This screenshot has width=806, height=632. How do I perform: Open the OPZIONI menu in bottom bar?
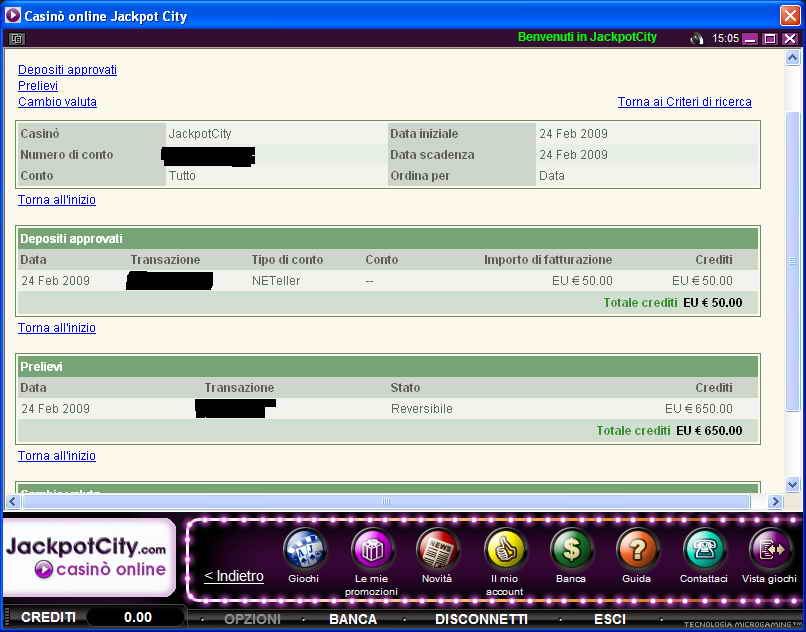(x=252, y=619)
